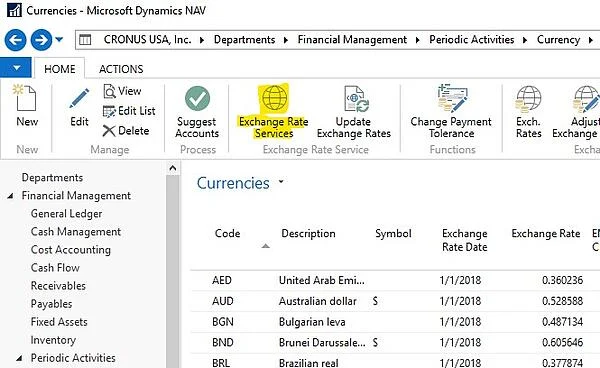The image size is (600, 368).
Task: Click the exchange rate value 0.528588
Action: pos(562,301)
